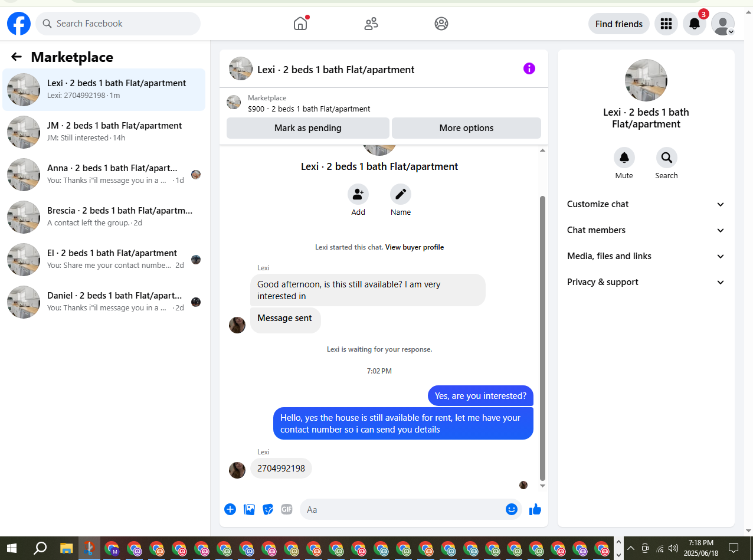Click the 'Yes, are you interested?' message
The width and height of the screenshot is (753, 560).
point(480,396)
